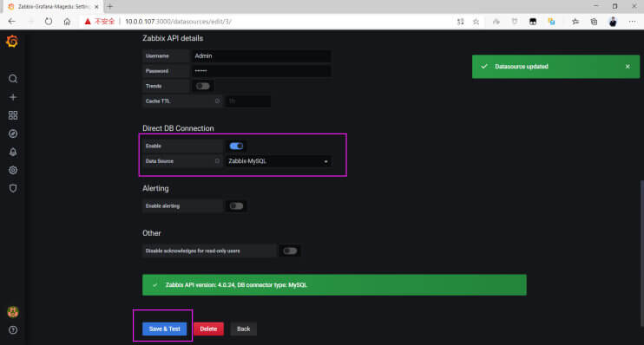Click the Zabbix API details heading

pyautogui.click(x=173, y=38)
